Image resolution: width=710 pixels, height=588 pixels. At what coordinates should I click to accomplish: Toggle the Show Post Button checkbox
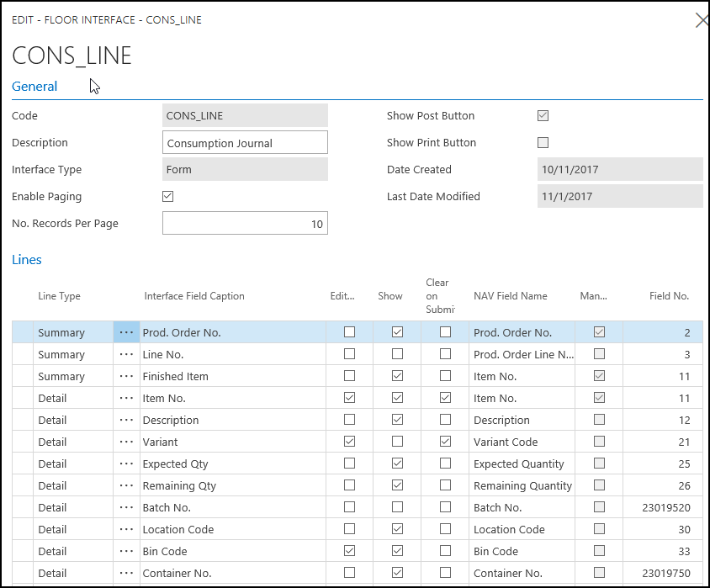(x=543, y=115)
